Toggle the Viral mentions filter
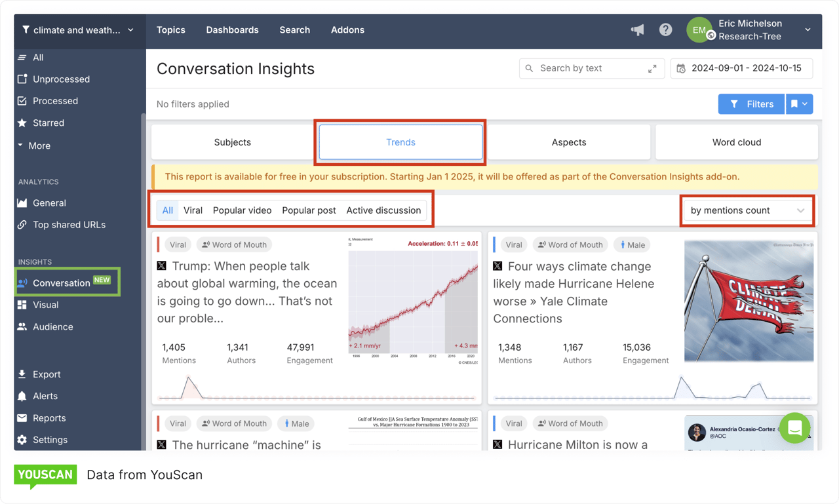This screenshot has height=504, width=839. tap(193, 210)
